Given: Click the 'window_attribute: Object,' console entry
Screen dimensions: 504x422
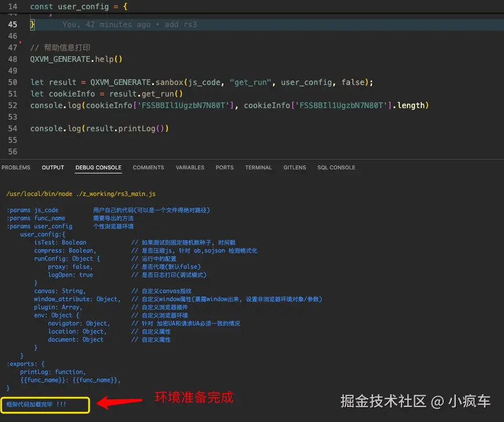Looking at the screenshot, I should [78, 299].
